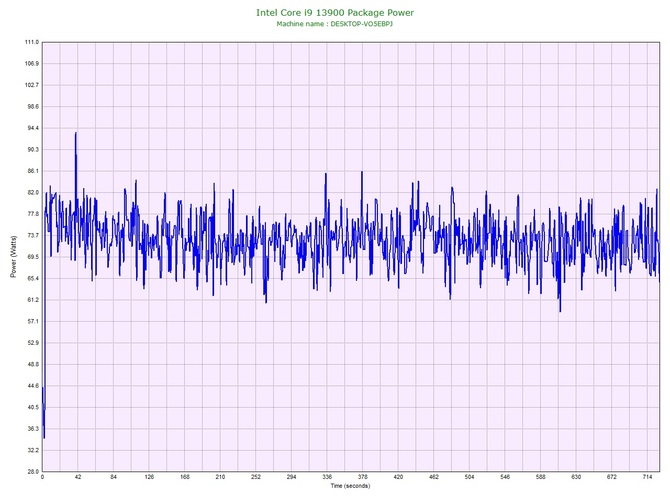
Task: Click the 111.0 y-axis value
Action: coord(32,42)
